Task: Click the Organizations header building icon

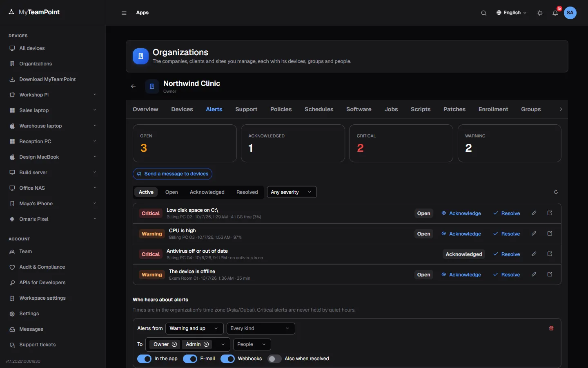Action: (140, 56)
